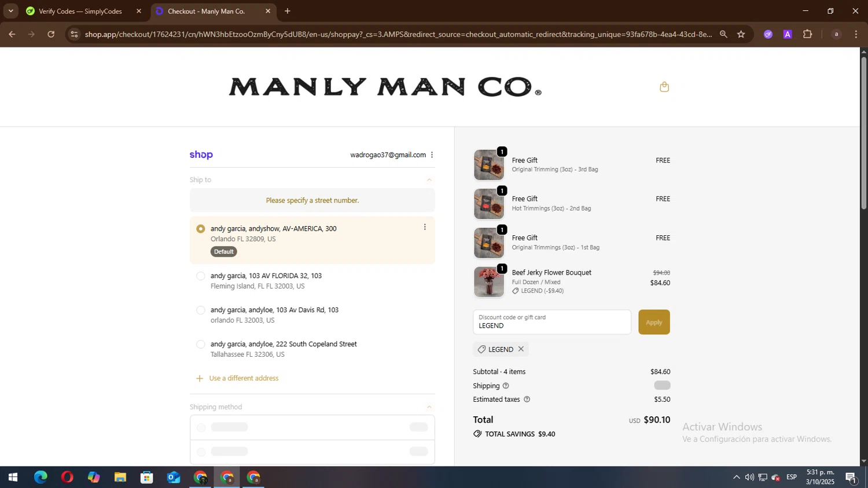Click the wadrogao37@gmail.com email text
The height and width of the screenshot is (488, 868).
(388, 155)
